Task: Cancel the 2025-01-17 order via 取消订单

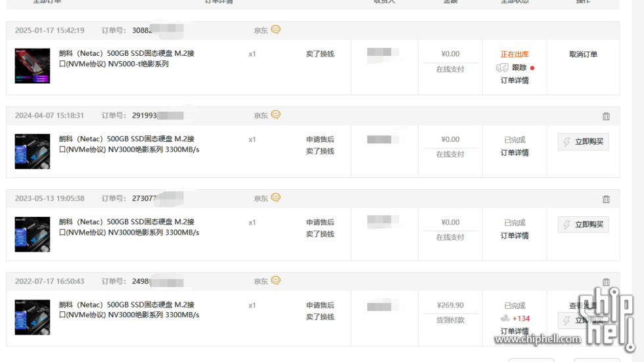Action: pos(583,54)
